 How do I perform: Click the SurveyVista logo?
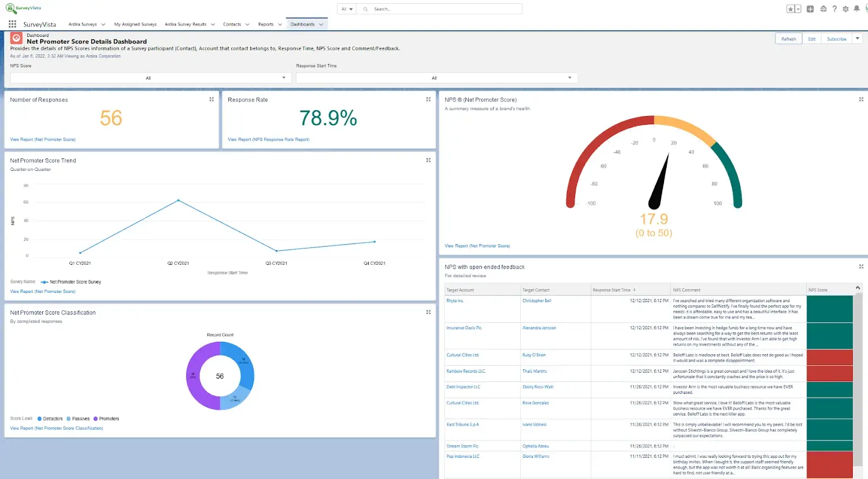24,8
